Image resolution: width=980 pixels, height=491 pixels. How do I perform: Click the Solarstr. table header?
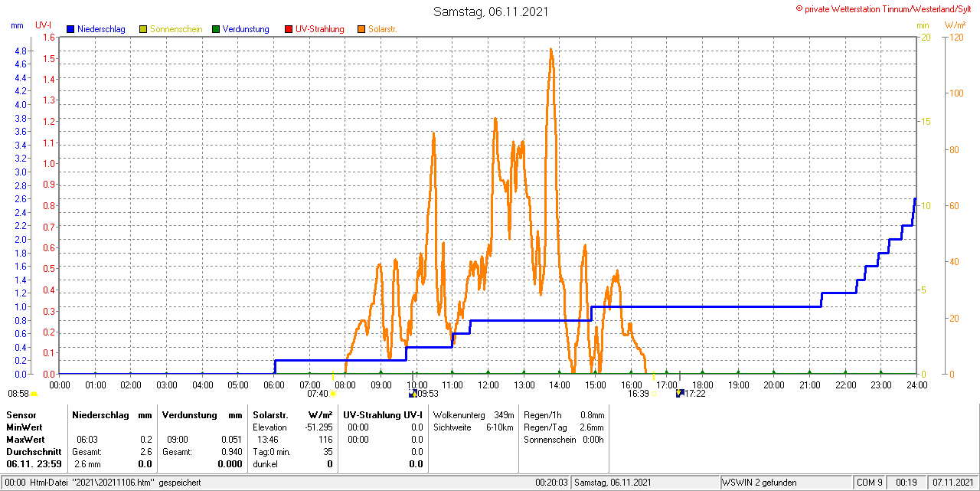point(270,414)
